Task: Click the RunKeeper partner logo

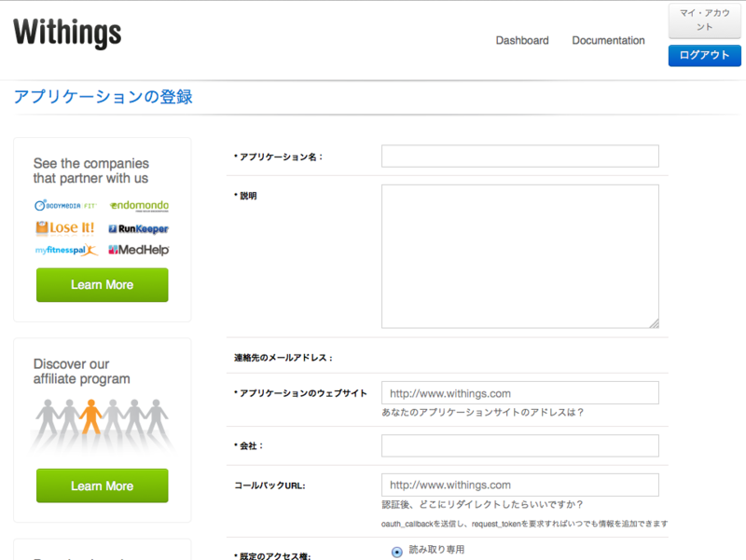Action: tap(138, 228)
